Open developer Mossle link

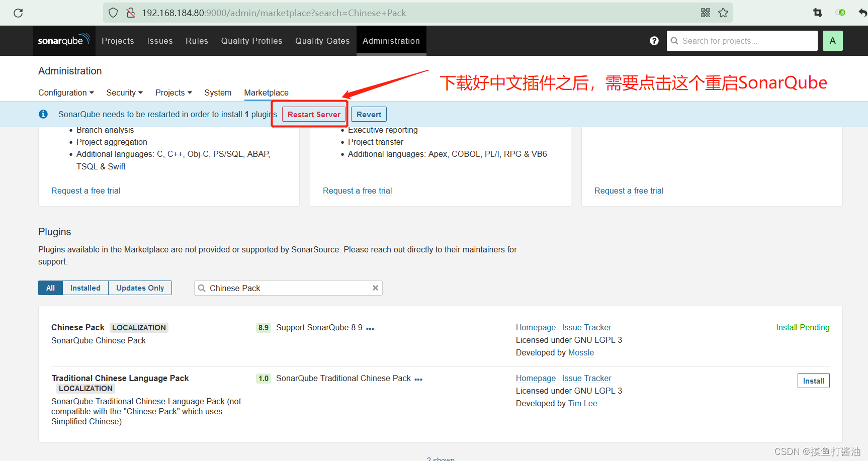(581, 352)
